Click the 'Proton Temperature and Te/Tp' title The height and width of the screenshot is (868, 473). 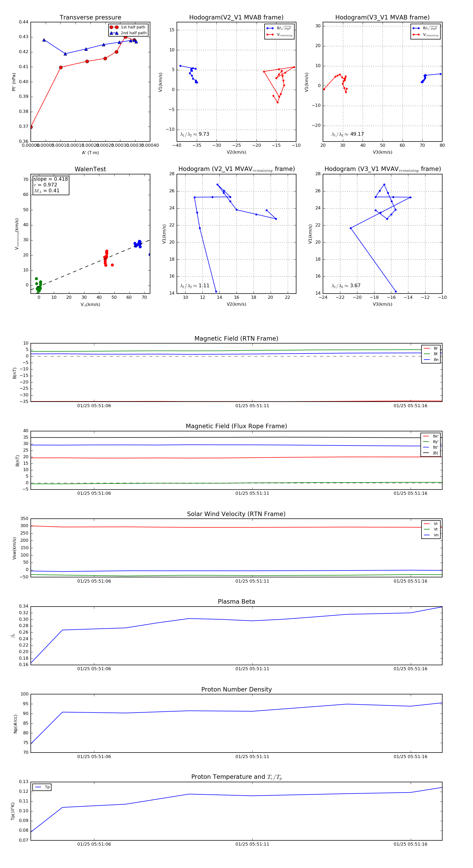tap(236, 777)
